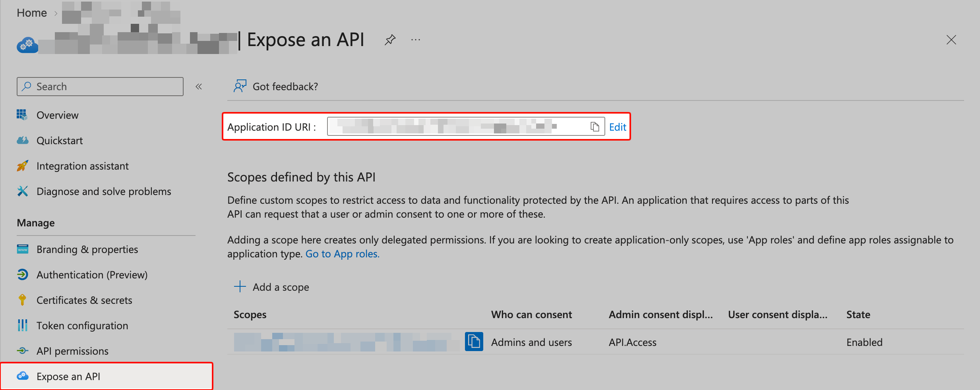980x390 pixels.
Task: Click the Admin consent display column header
Action: pos(660,315)
